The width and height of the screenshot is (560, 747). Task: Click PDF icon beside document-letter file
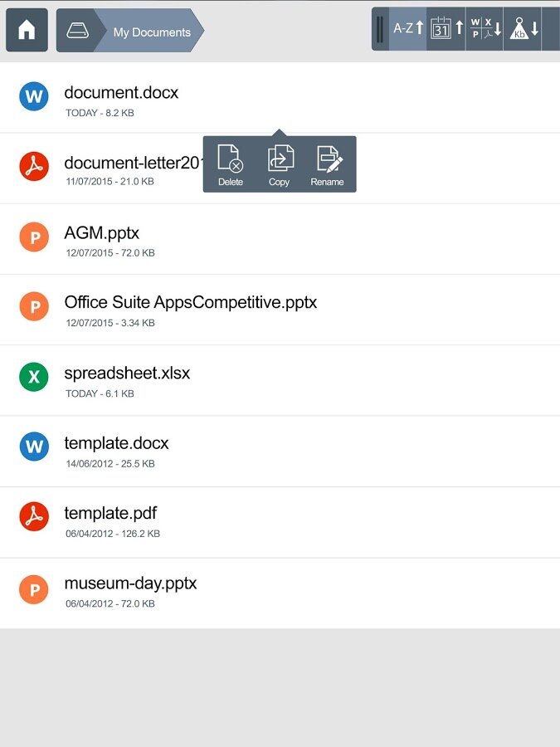tap(34, 167)
